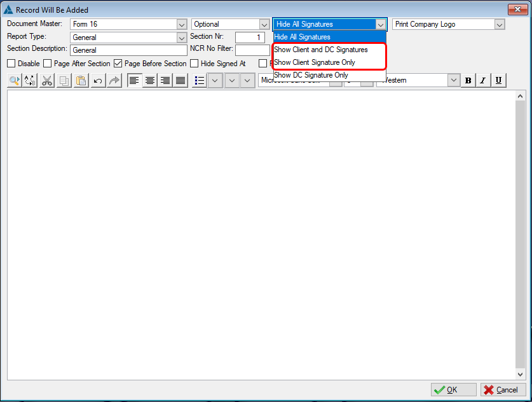Check Page After Section
The image size is (532, 402).
point(47,64)
